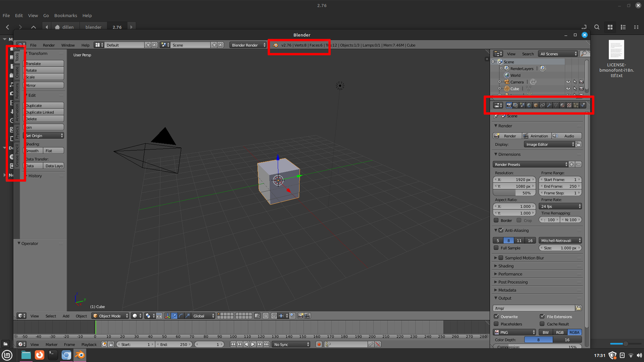Delete the Default screen layout with X
The height and width of the screenshot is (362, 644).
click(154, 45)
